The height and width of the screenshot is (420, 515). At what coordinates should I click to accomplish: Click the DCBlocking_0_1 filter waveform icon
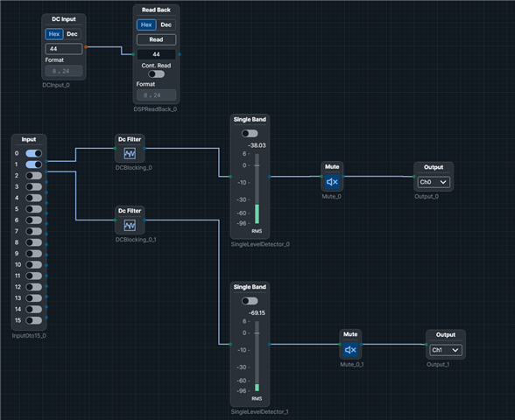click(130, 225)
